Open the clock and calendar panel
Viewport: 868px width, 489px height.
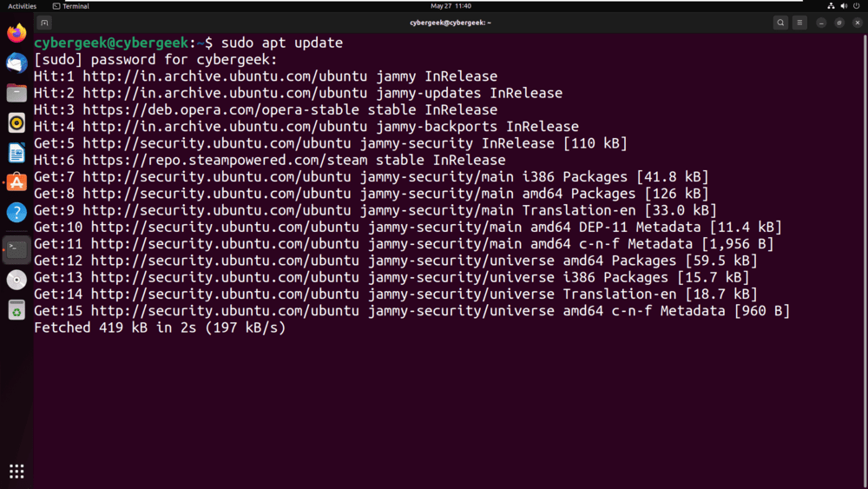450,6
